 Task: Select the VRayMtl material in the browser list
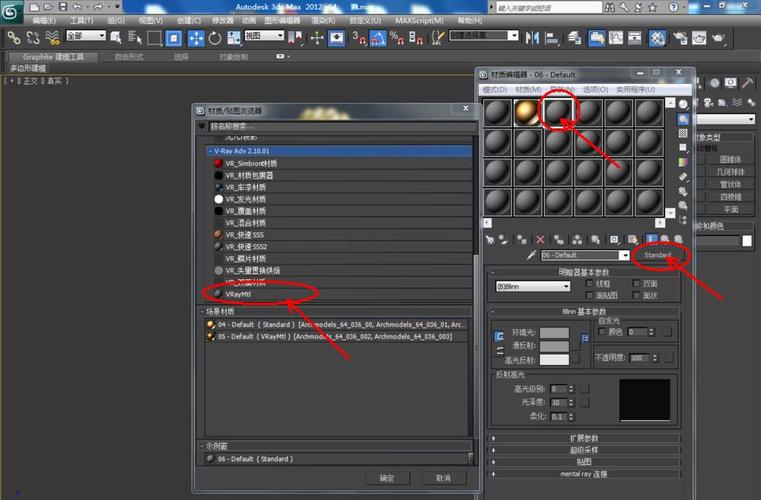[238, 295]
